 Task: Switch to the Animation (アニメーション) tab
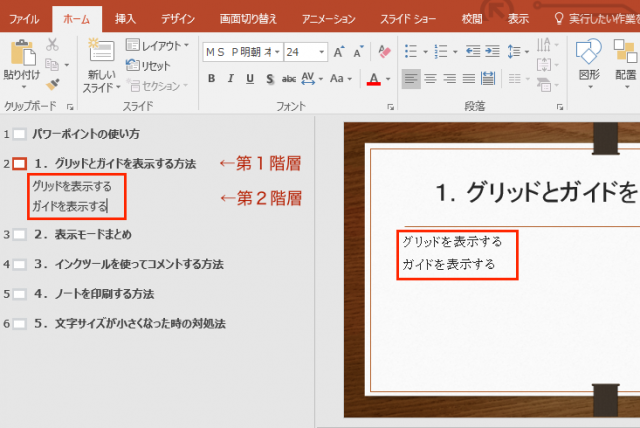[x=328, y=17]
